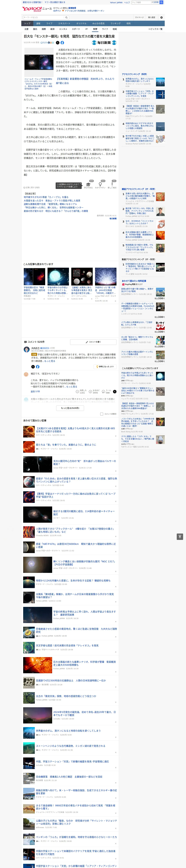The width and height of the screenshot is (186, 868).
Task: Click the scroll-to-top arrow button
Action: point(180,537)
